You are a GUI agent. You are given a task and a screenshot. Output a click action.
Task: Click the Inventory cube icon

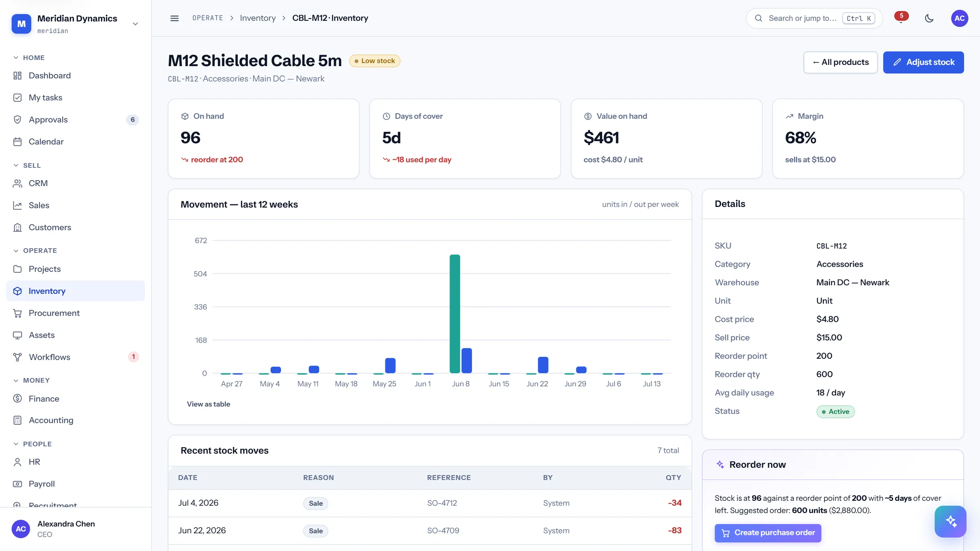tap(17, 291)
